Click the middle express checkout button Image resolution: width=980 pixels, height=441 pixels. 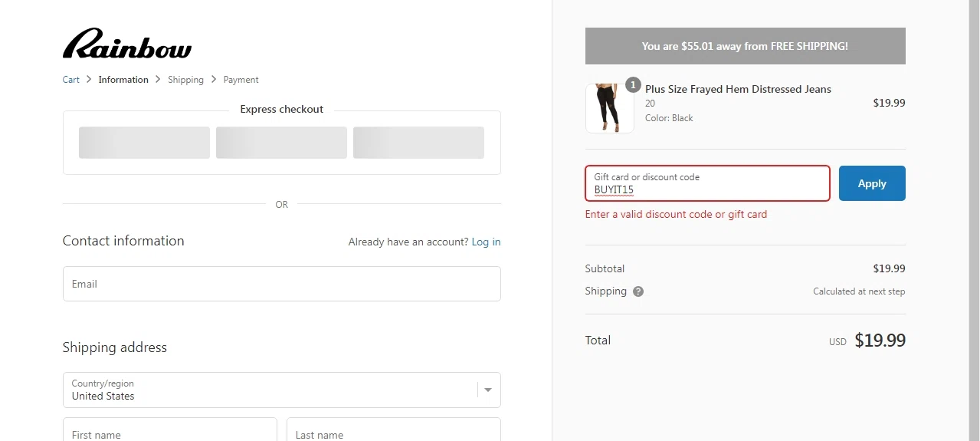281,143
